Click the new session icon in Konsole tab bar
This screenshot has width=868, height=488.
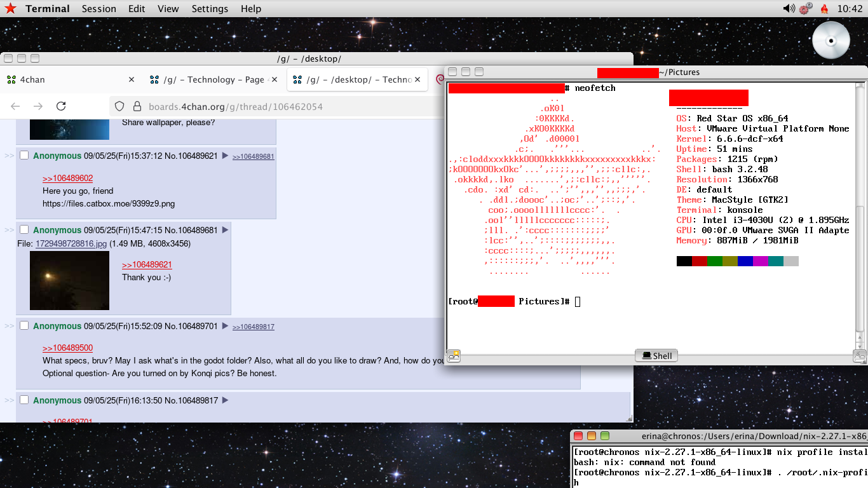454,356
